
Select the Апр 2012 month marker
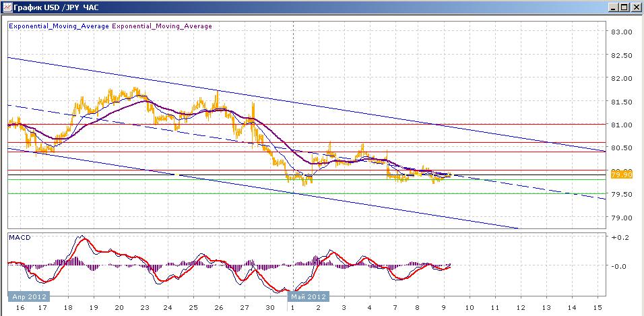click(29, 296)
